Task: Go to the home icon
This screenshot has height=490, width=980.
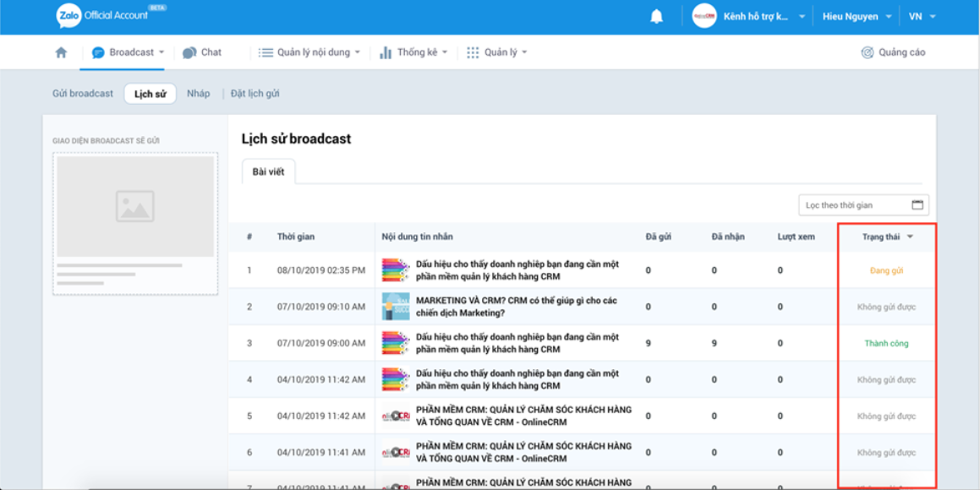Action: coord(61,52)
